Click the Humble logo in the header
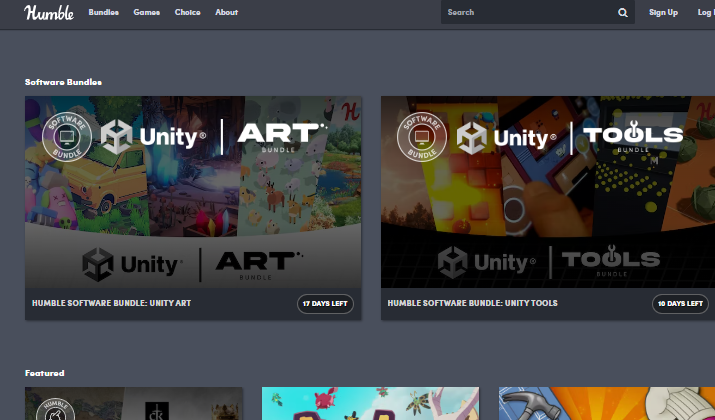The image size is (715, 420). (x=49, y=12)
